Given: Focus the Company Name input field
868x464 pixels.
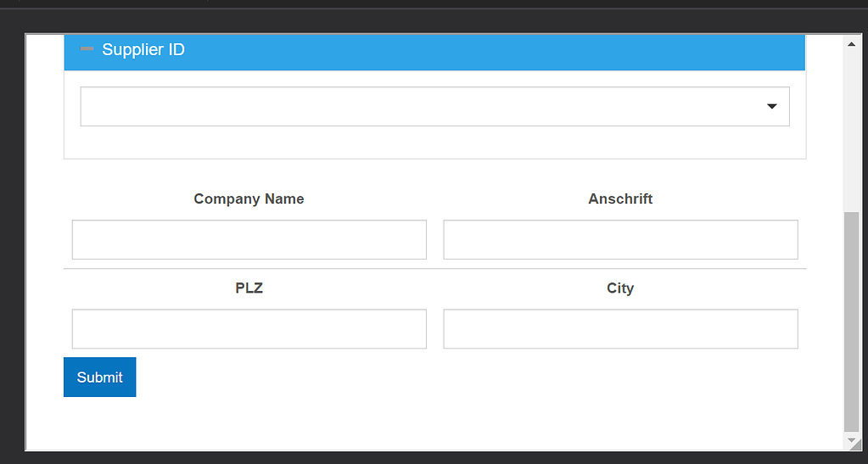Looking at the screenshot, I should coord(249,240).
